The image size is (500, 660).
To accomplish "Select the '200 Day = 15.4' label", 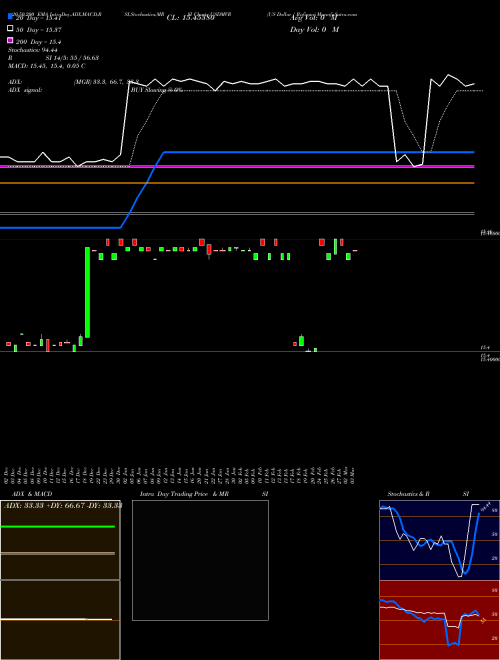I will (39, 42).
